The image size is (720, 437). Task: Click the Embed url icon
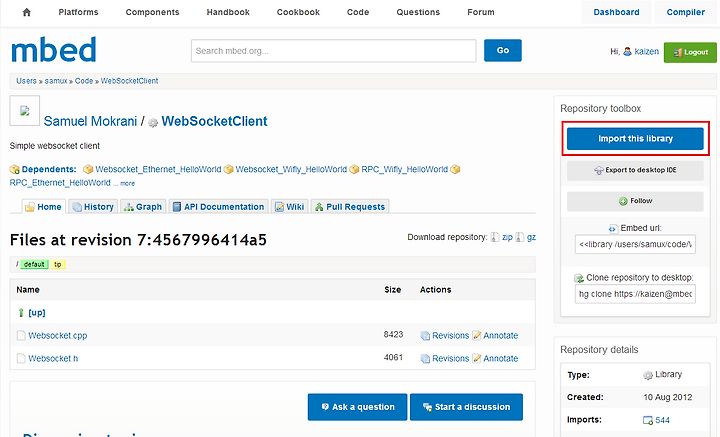[x=613, y=229]
